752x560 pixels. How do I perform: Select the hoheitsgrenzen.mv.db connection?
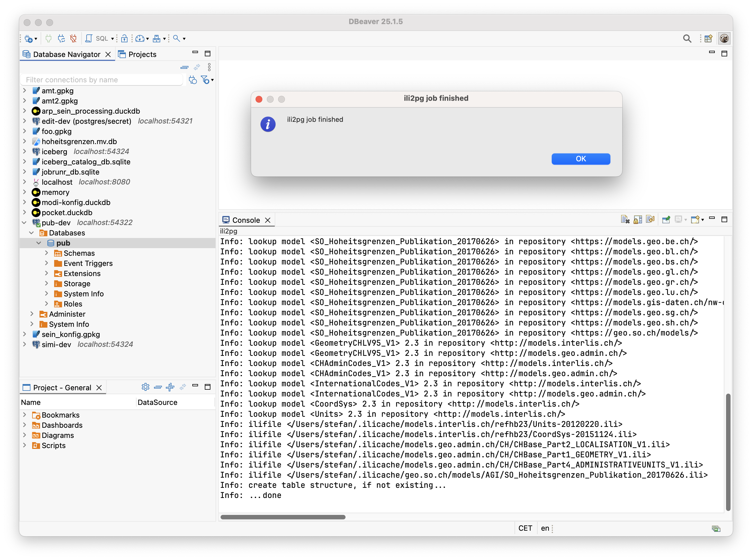(x=79, y=141)
